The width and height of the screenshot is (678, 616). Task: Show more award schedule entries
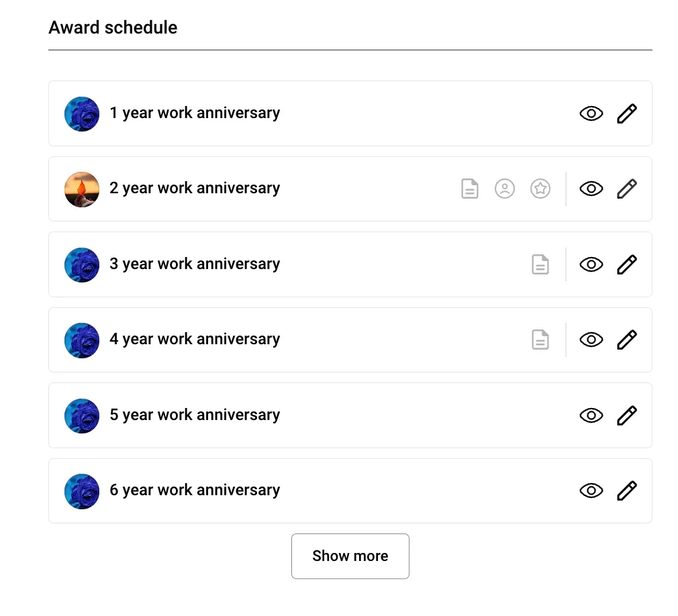(350, 556)
